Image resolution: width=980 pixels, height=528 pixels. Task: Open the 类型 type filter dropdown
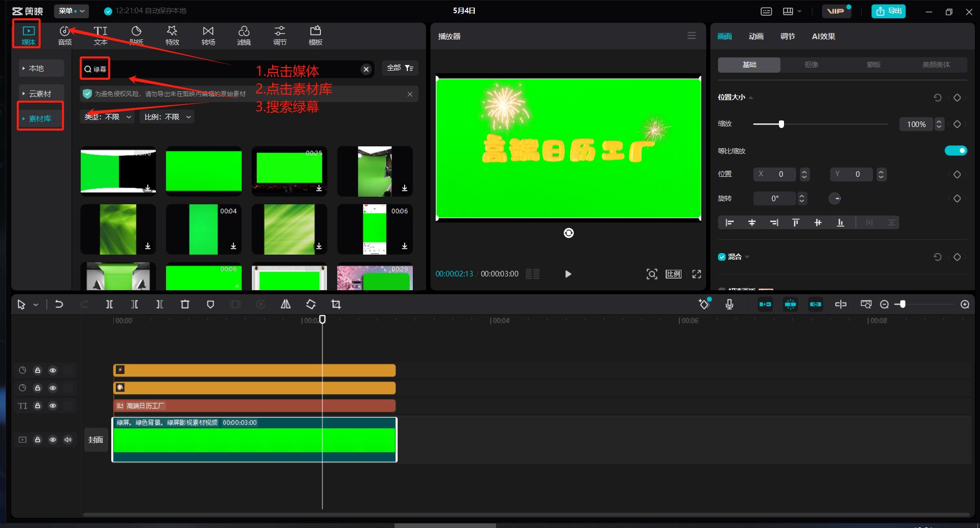click(x=108, y=117)
